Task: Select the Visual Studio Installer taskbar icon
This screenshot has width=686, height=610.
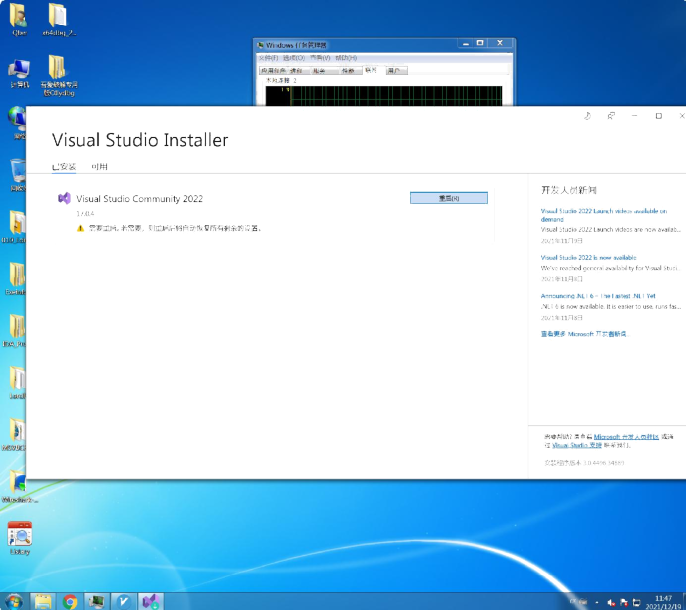Action: pyautogui.click(x=151, y=601)
